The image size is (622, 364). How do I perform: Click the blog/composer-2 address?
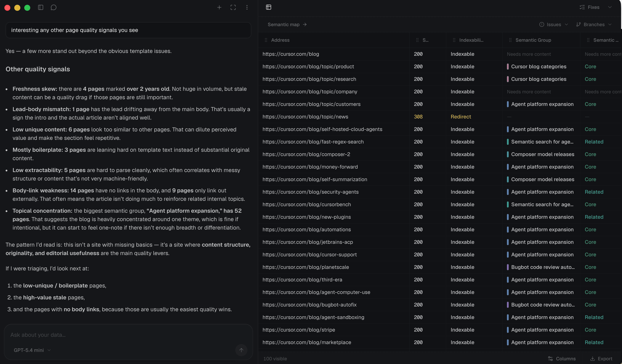click(x=306, y=154)
